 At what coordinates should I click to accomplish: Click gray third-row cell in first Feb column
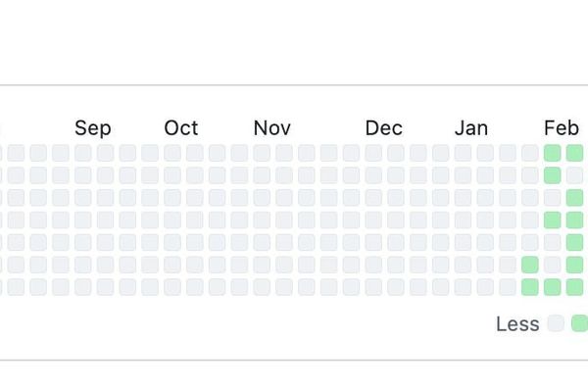(x=552, y=197)
